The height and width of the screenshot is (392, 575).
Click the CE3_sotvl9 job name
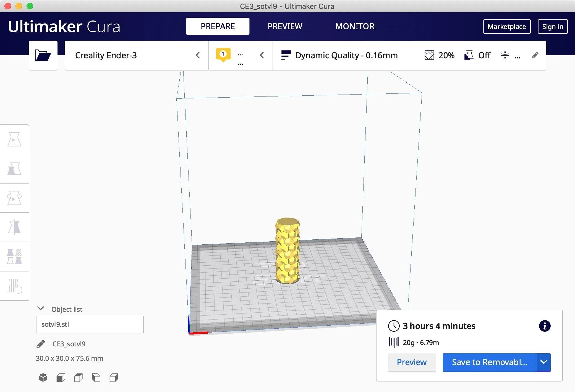pyautogui.click(x=69, y=344)
